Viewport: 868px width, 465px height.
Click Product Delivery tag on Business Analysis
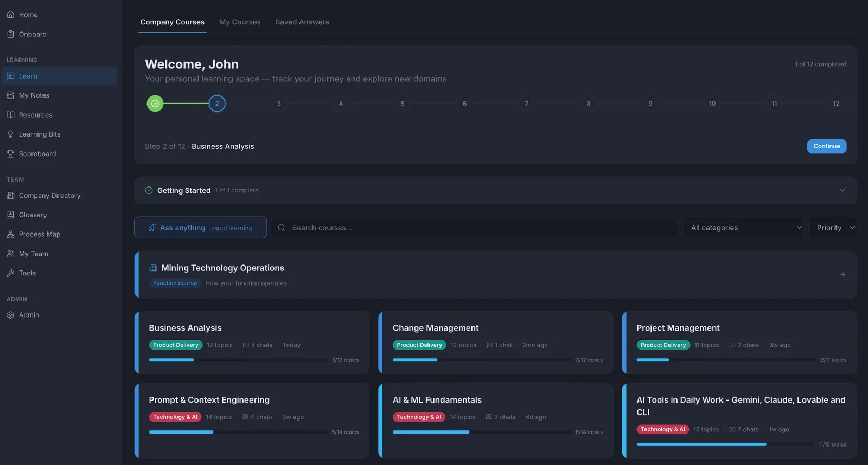click(x=176, y=345)
